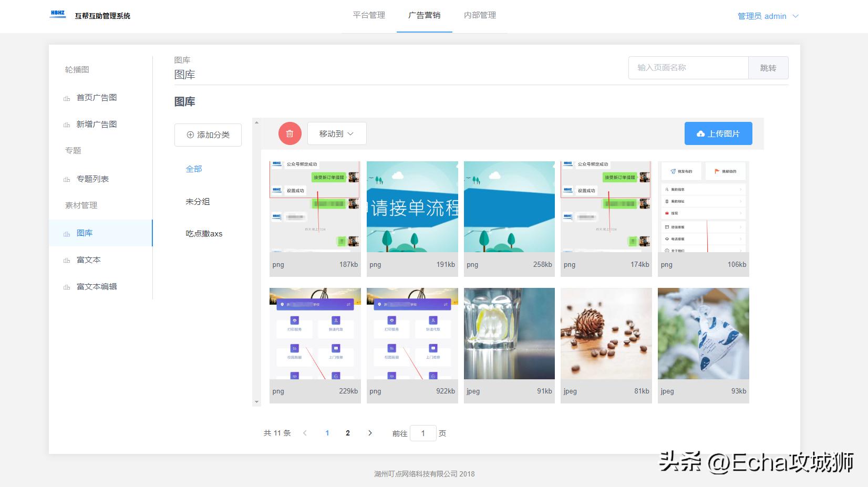Screen dimensions: 868x487
Task: Click the icon beside 专题列表
Action: pyautogui.click(x=67, y=179)
